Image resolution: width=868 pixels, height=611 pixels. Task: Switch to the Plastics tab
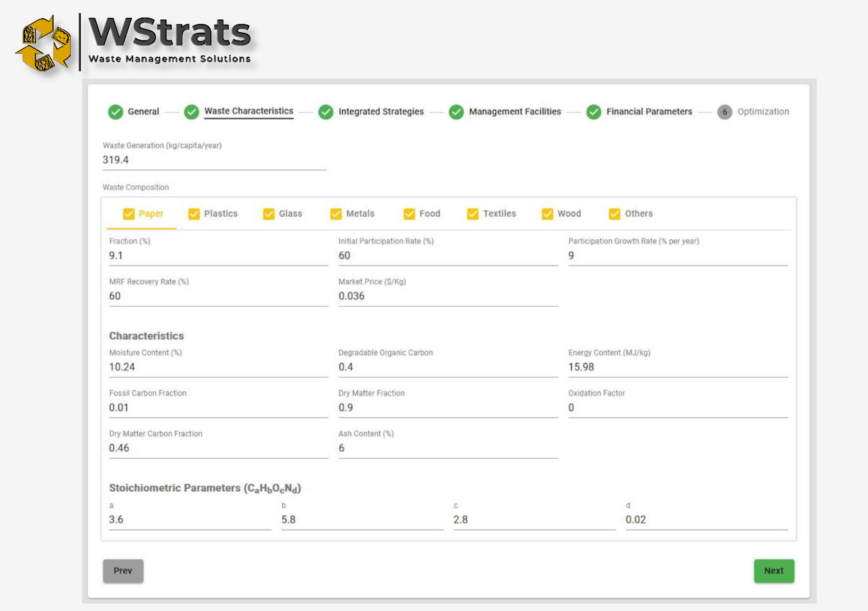click(x=221, y=214)
